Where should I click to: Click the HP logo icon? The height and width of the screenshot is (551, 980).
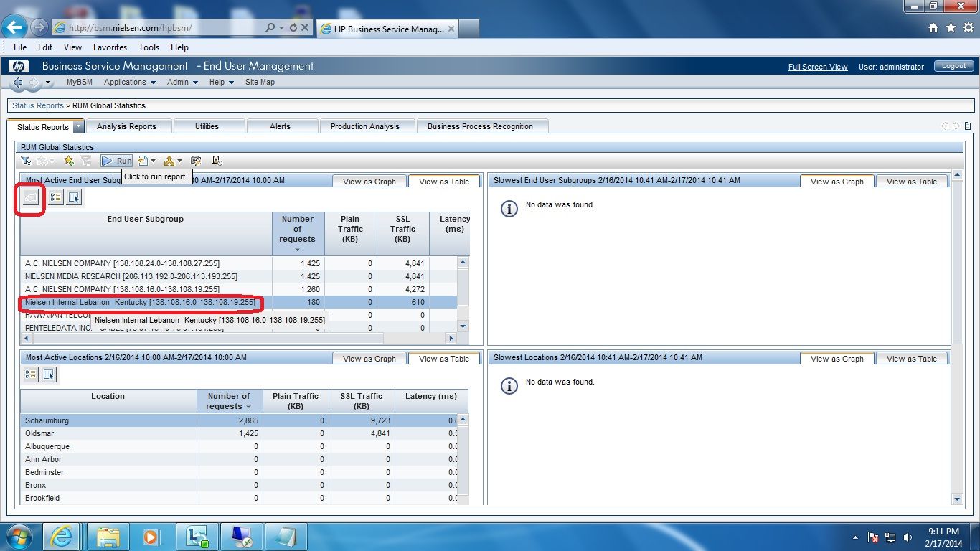tap(19, 66)
